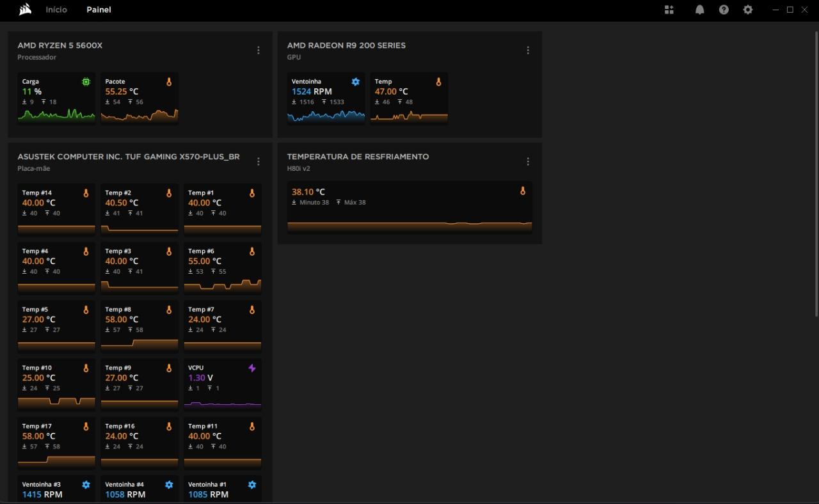Click ASUSTEK TUF GAMING X570-PLUS_BR title

click(129, 157)
